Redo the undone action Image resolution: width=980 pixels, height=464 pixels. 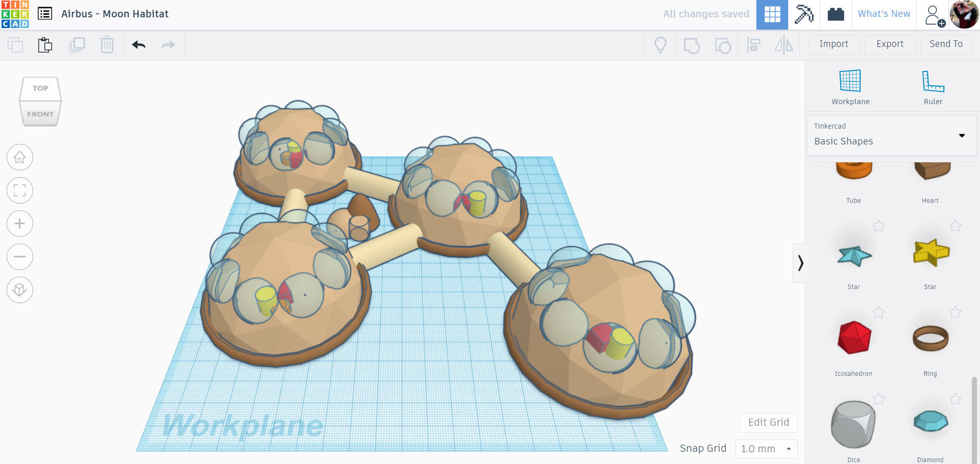[168, 45]
